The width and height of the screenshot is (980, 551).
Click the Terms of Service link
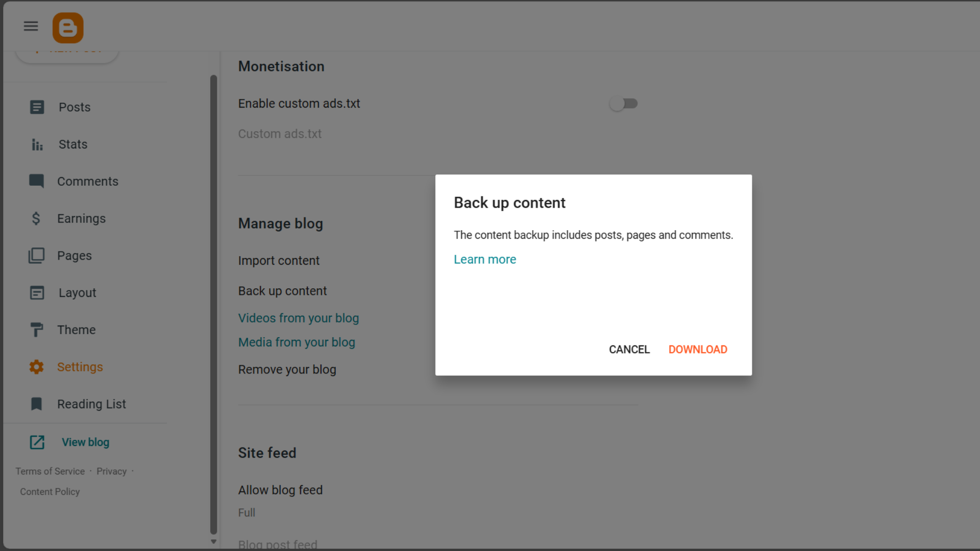pos(50,471)
